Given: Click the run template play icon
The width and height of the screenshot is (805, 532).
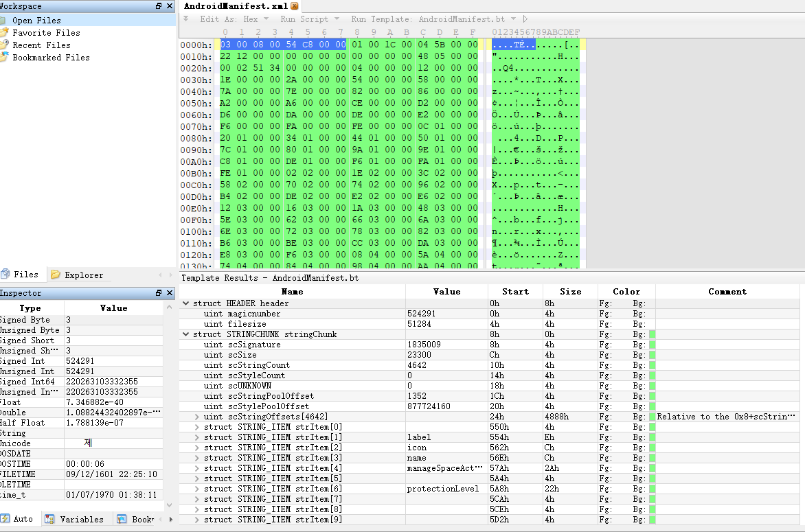Looking at the screenshot, I should pos(525,19).
